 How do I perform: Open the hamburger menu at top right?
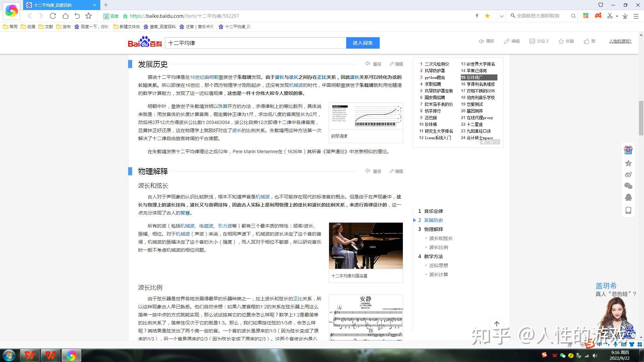(637, 16)
